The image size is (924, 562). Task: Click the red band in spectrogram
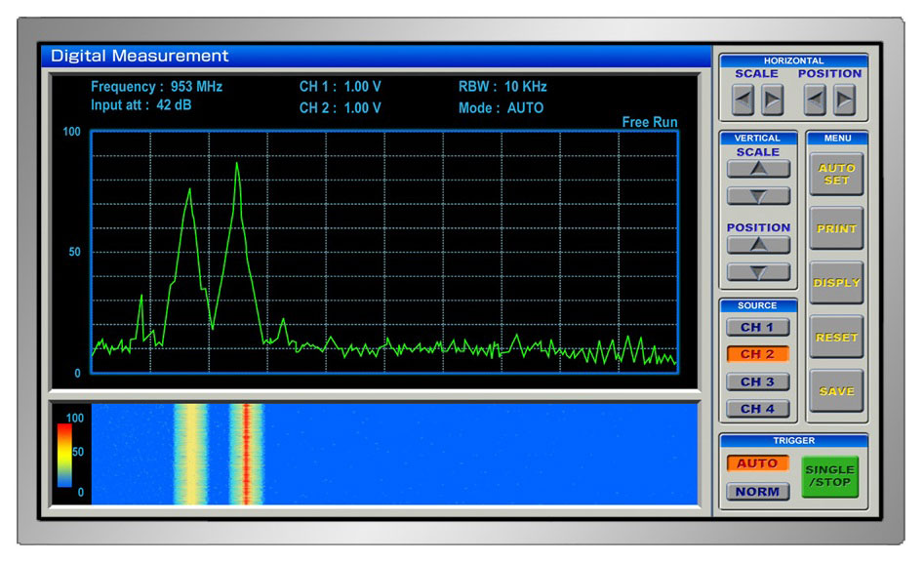(x=247, y=455)
